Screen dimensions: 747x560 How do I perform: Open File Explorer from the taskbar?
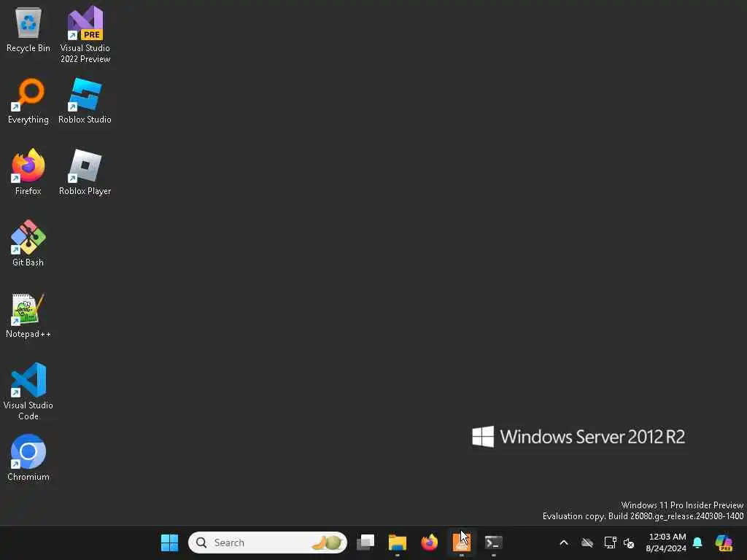tap(398, 542)
